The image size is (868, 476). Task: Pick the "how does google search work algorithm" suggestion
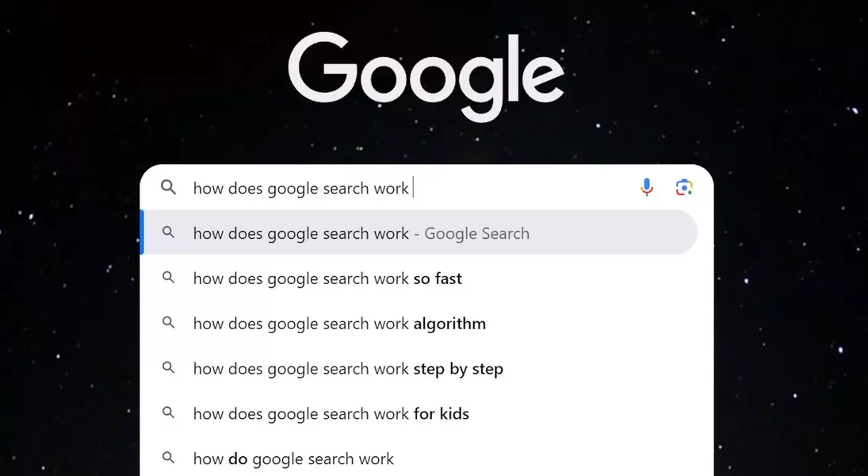click(x=339, y=324)
